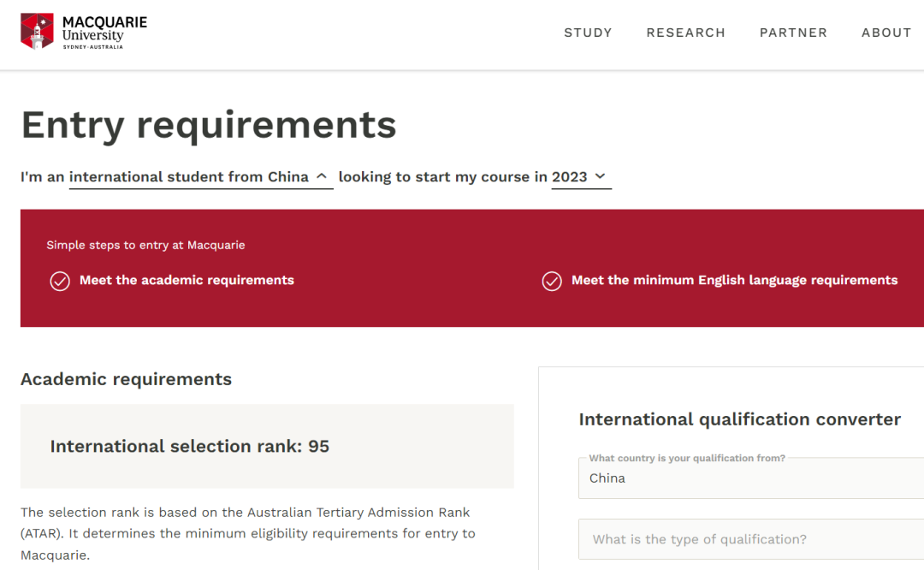Click the checkmark icon beside English language requirements

[552, 282]
